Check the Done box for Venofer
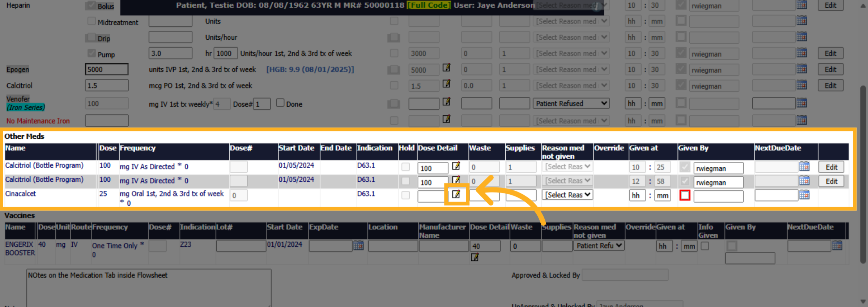 click(280, 103)
